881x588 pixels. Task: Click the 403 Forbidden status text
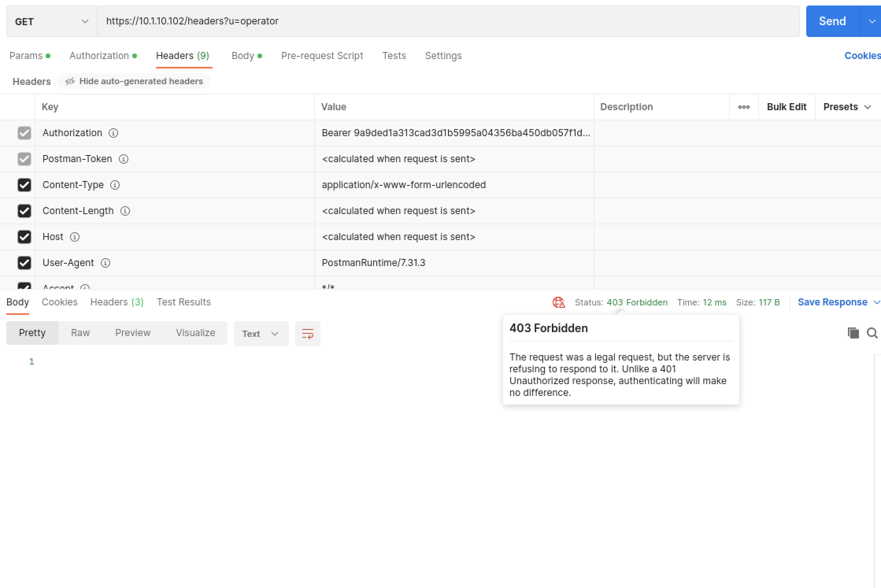637,302
